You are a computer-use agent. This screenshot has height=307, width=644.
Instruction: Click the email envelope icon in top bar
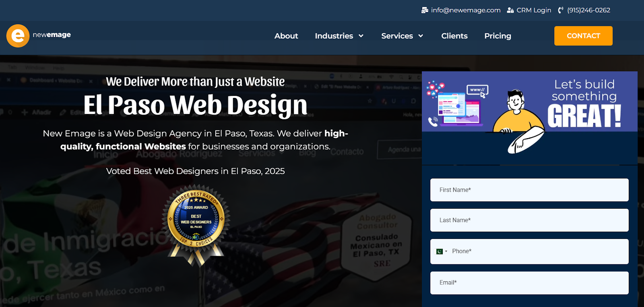click(425, 10)
